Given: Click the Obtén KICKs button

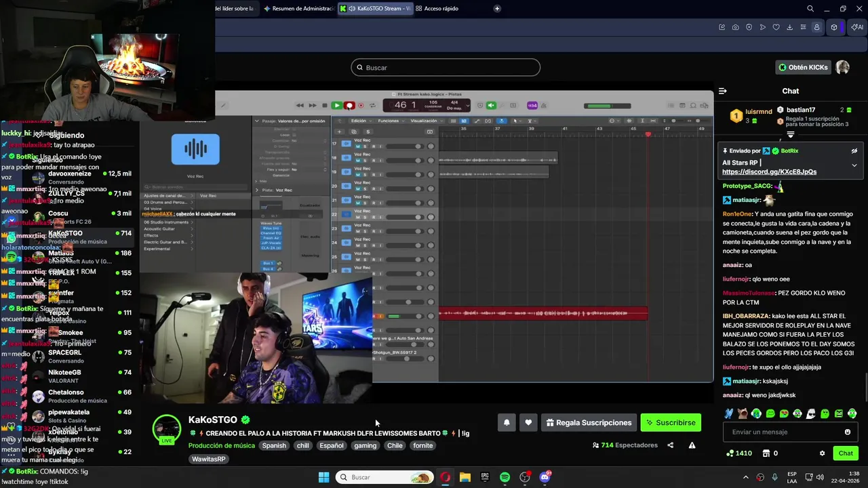Looking at the screenshot, I should pos(803,67).
